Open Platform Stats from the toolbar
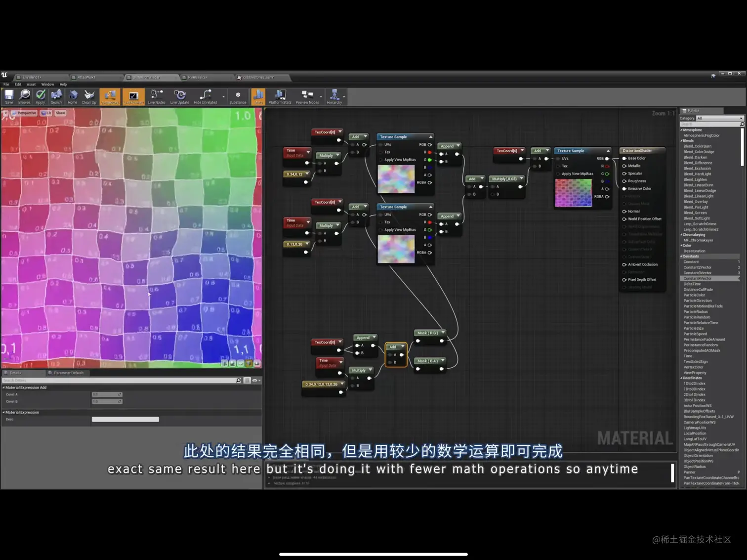747x560 pixels. (280, 96)
